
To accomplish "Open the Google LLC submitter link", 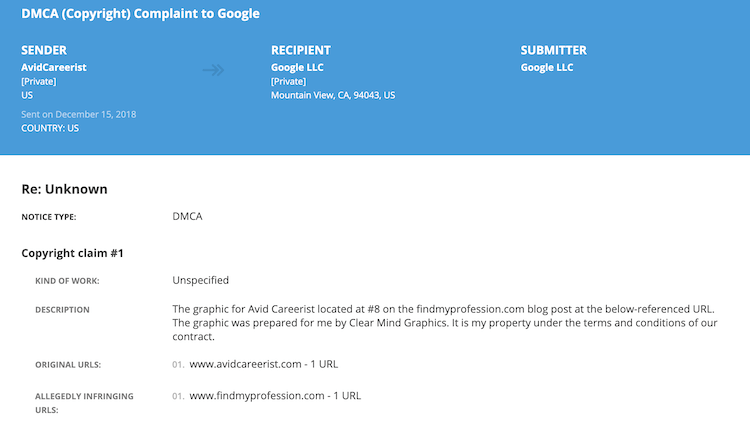I will click(x=547, y=67).
